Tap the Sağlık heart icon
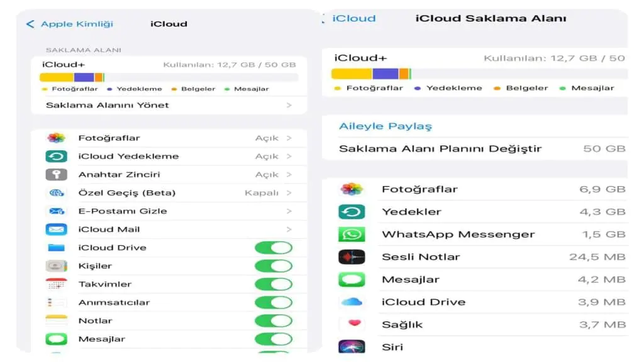This screenshot has height=362, width=644. [x=352, y=324]
